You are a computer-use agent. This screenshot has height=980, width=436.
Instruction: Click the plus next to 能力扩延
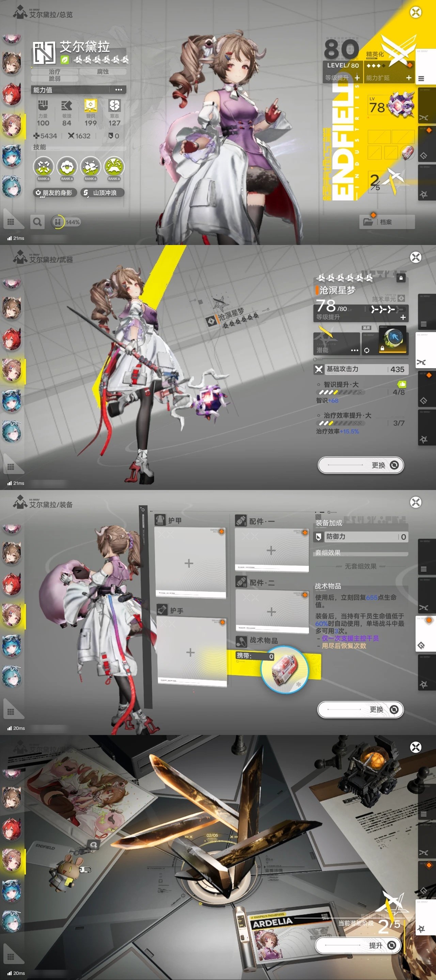point(409,78)
